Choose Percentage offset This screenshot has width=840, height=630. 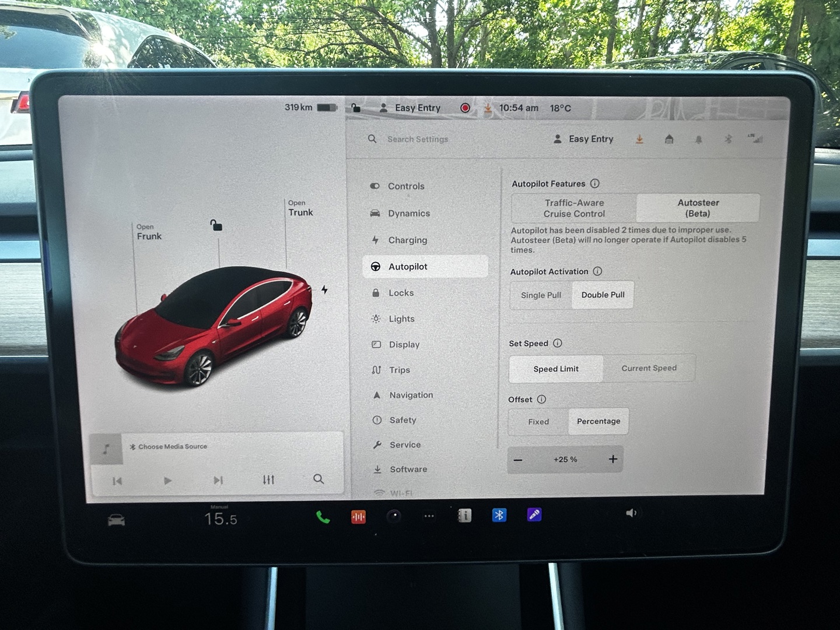coord(598,421)
